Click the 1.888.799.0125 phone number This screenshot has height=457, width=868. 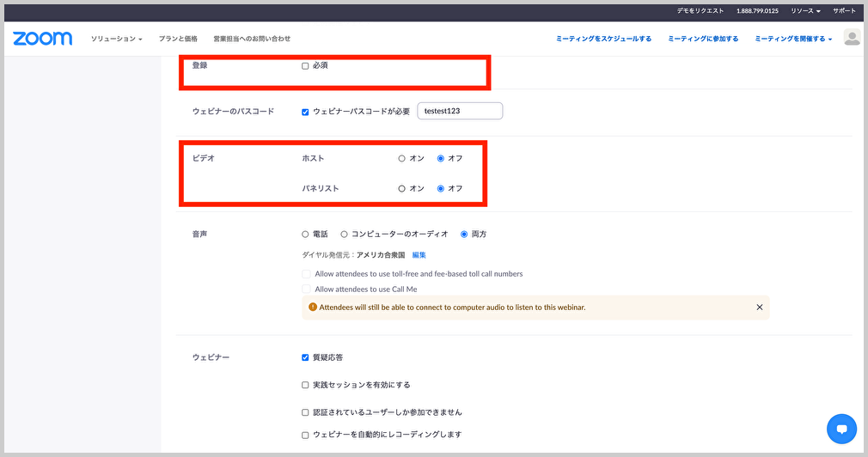click(757, 10)
